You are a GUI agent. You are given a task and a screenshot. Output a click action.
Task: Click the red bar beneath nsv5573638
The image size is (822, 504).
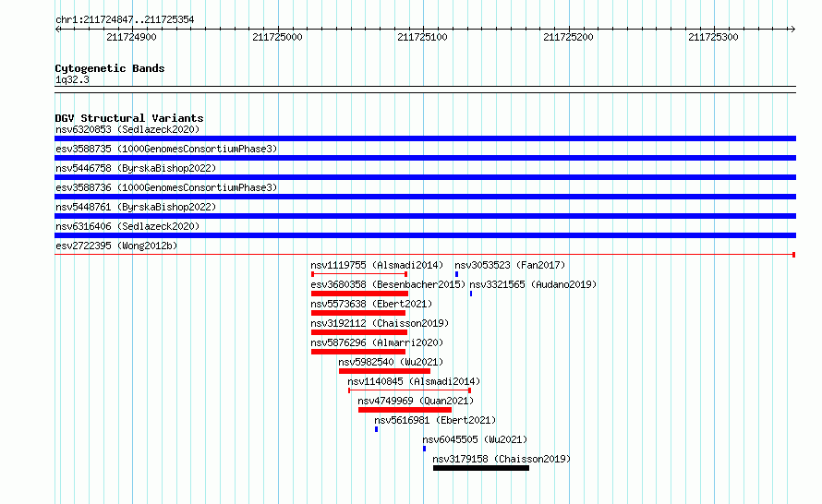358,313
